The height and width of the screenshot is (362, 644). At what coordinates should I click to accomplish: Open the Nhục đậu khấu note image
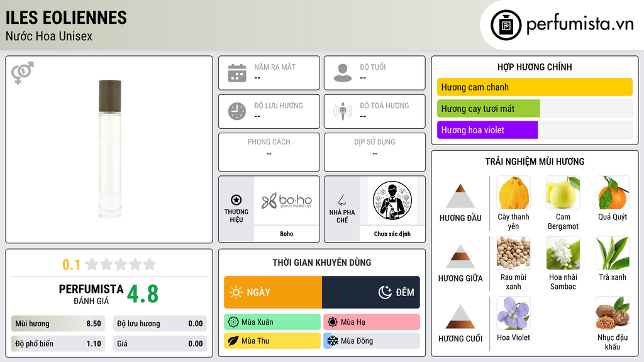click(x=613, y=313)
